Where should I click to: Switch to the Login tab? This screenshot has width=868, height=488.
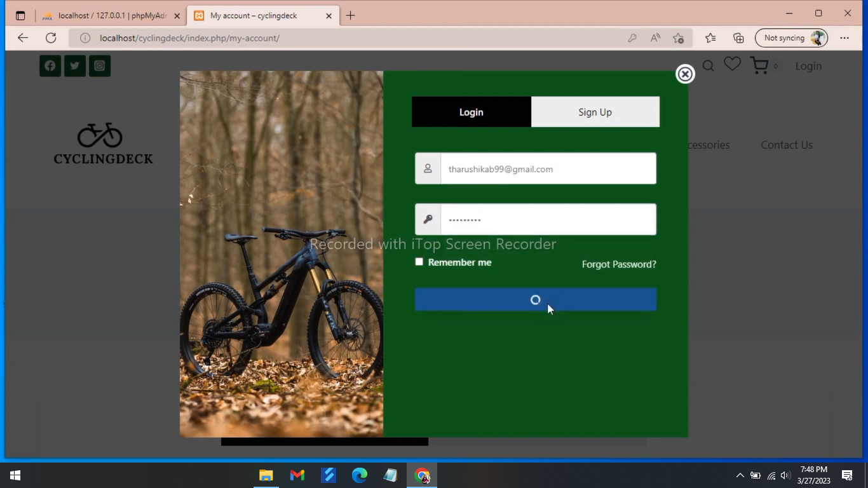point(471,112)
